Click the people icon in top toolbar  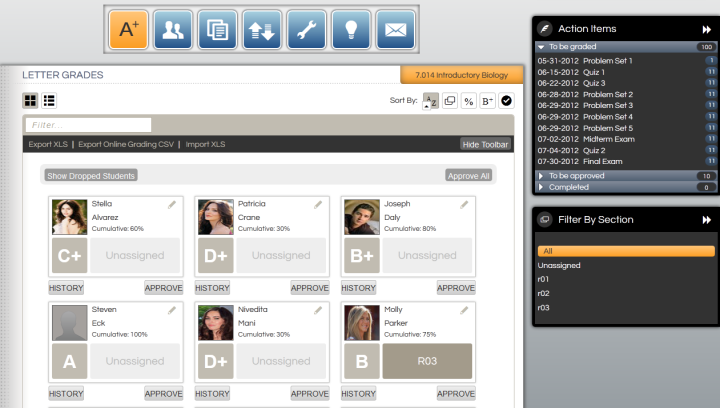pyautogui.click(x=173, y=29)
